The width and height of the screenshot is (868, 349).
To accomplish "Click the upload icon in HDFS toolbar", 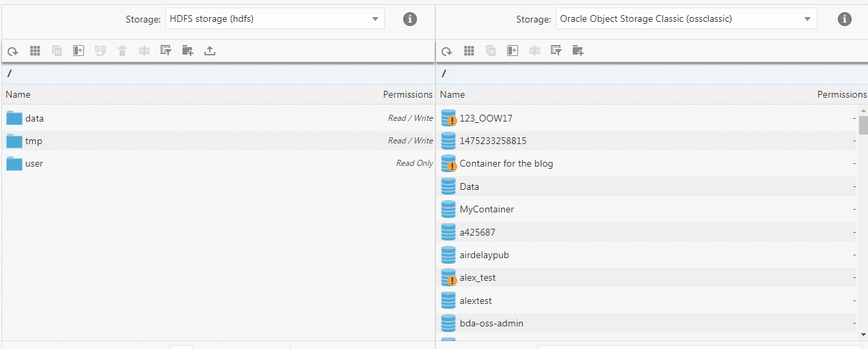I will pyautogui.click(x=210, y=51).
